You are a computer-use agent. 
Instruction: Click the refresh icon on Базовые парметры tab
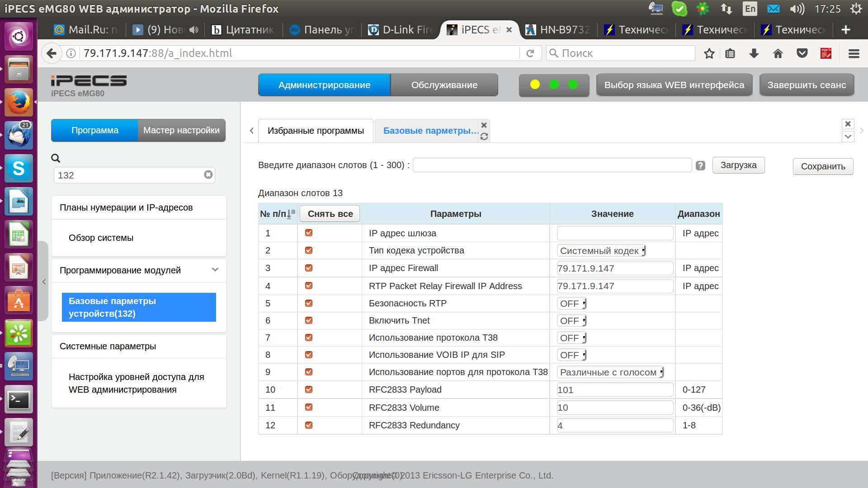484,136
